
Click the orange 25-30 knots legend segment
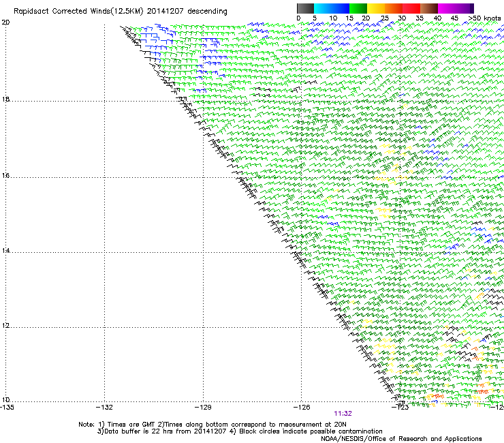[x=394, y=8]
